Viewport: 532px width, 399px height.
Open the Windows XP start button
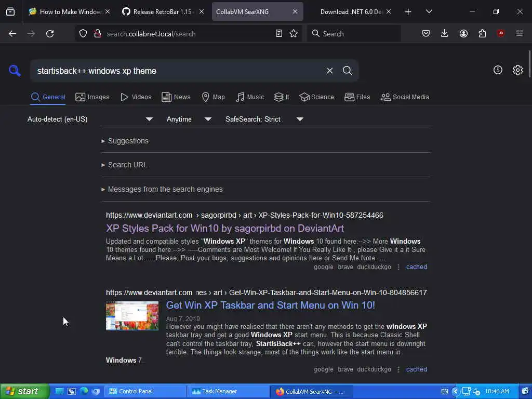coord(24,391)
